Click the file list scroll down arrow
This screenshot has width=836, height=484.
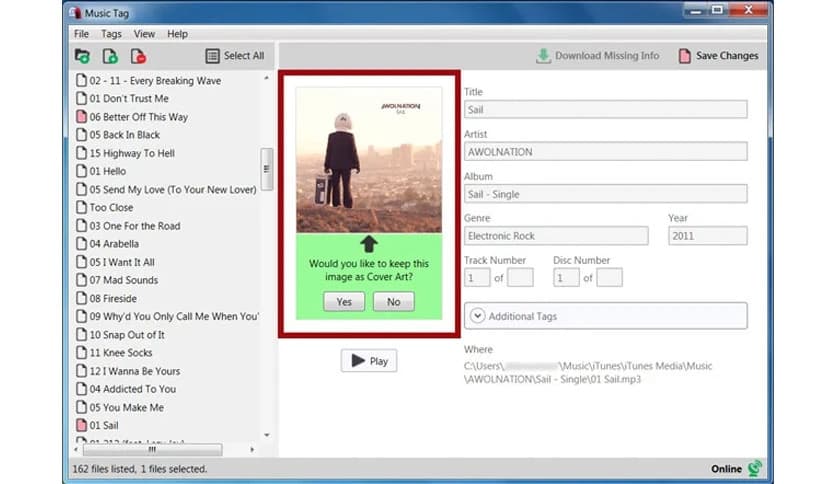[x=267, y=435]
